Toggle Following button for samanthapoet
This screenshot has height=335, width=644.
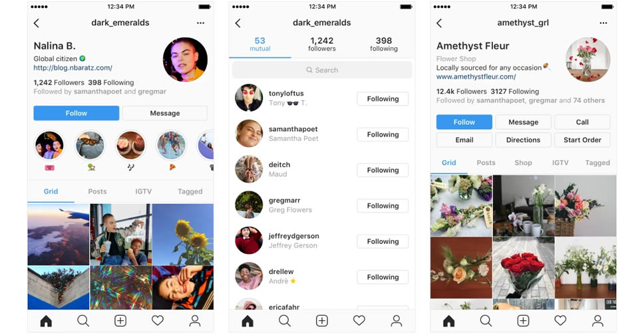(x=383, y=135)
